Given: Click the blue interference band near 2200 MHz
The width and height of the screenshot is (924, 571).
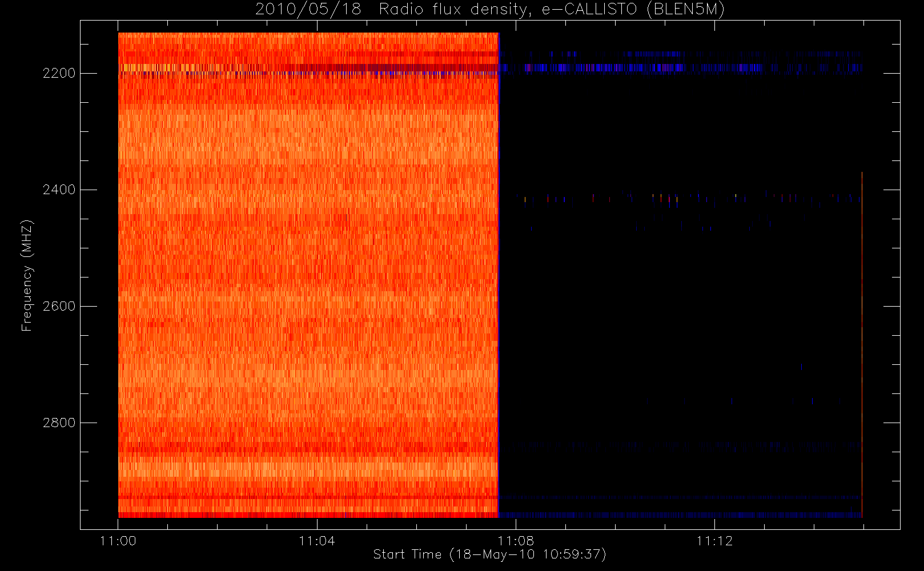Looking at the screenshot, I should 680,67.
